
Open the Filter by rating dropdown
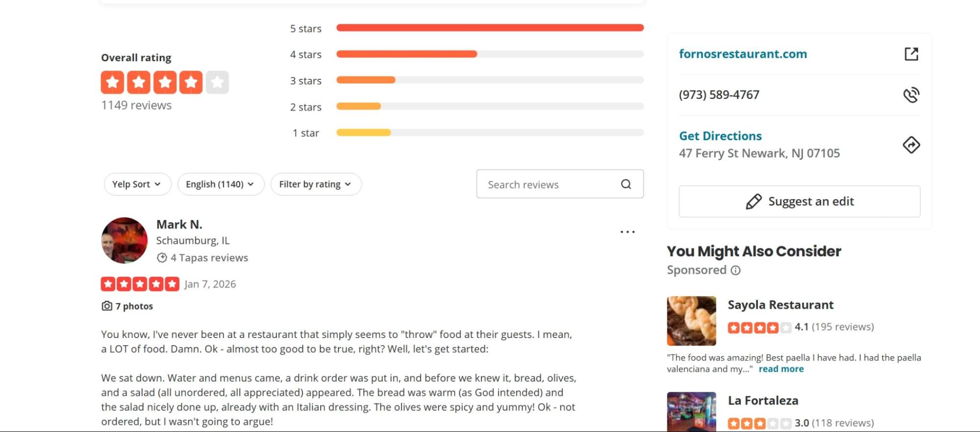coord(316,184)
